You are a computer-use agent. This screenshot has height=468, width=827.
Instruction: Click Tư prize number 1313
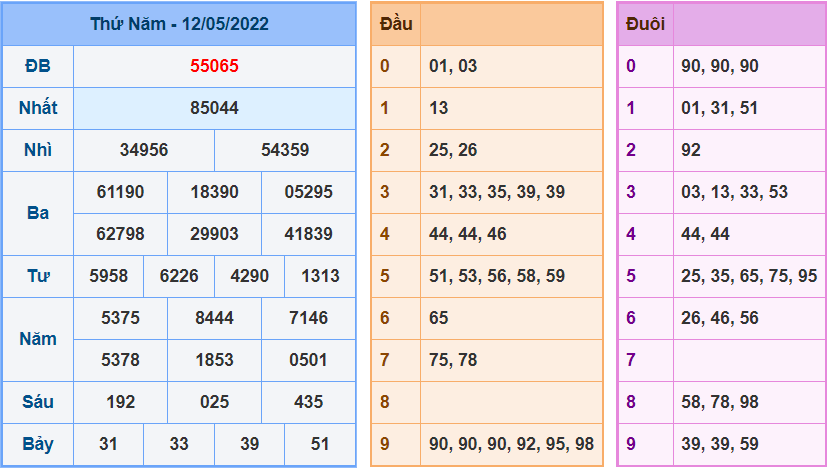tap(320, 275)
